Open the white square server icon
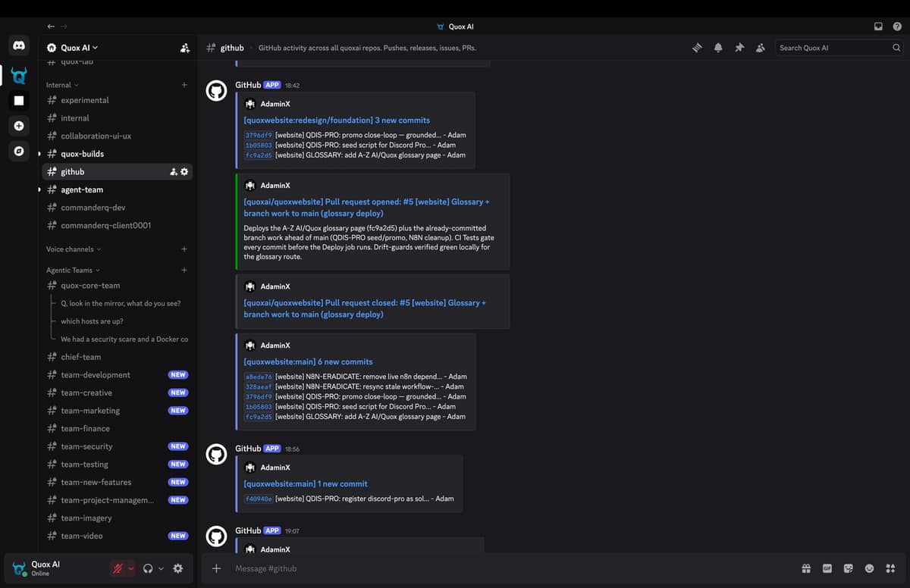Screen dimensions: 910x588 point(19,101)
